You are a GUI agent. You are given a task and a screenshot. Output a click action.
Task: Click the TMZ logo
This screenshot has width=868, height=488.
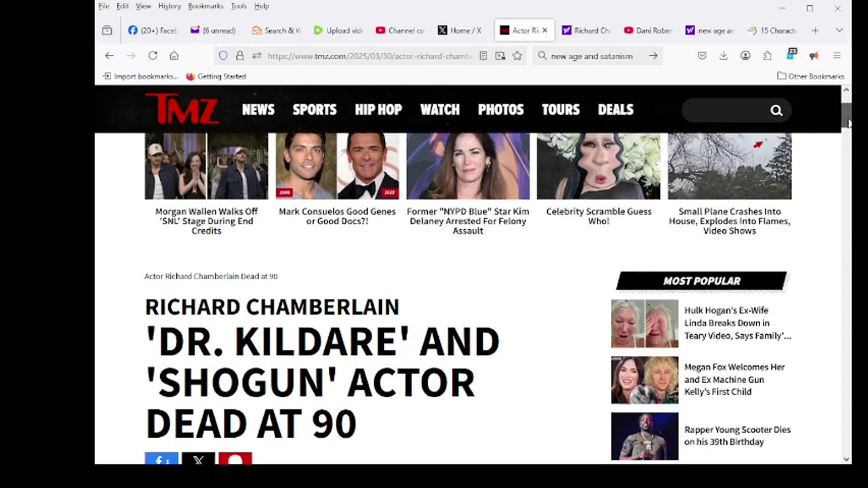tap(182, 109)
